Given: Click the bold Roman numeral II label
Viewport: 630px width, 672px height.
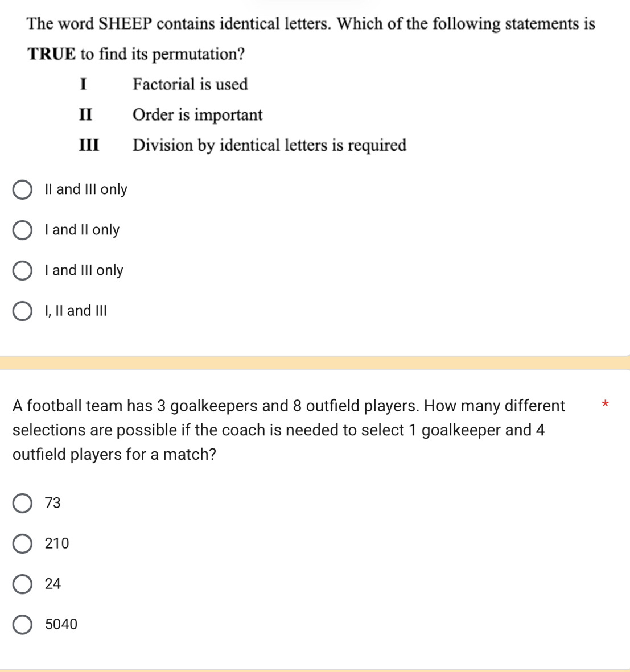Looking at the screenshot, I should pyautogui.click(x=85, y=115).
